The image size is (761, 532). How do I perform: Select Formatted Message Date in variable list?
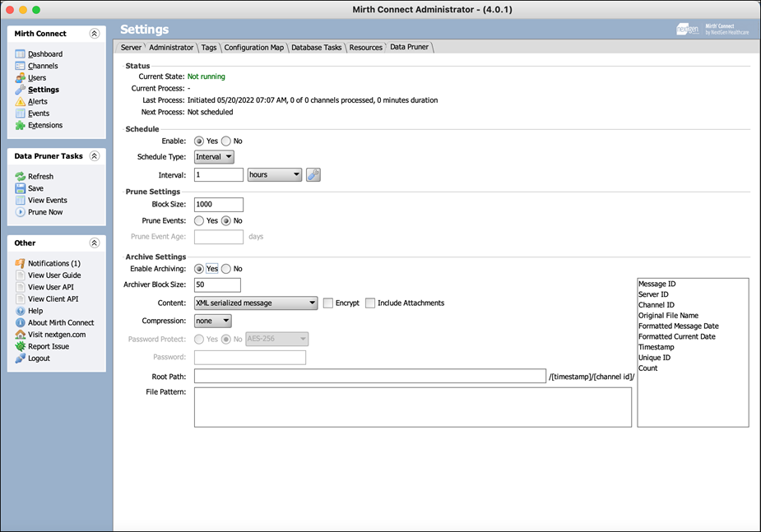[x=679, y=326]
